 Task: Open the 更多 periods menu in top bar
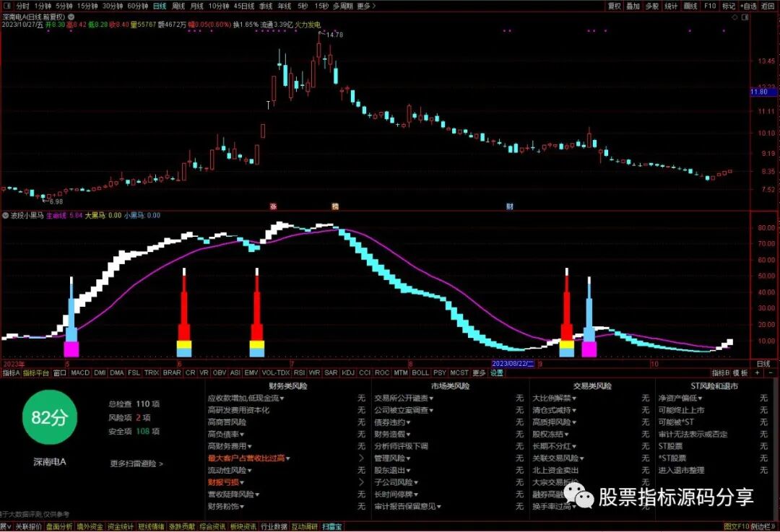tap(366, 6)
